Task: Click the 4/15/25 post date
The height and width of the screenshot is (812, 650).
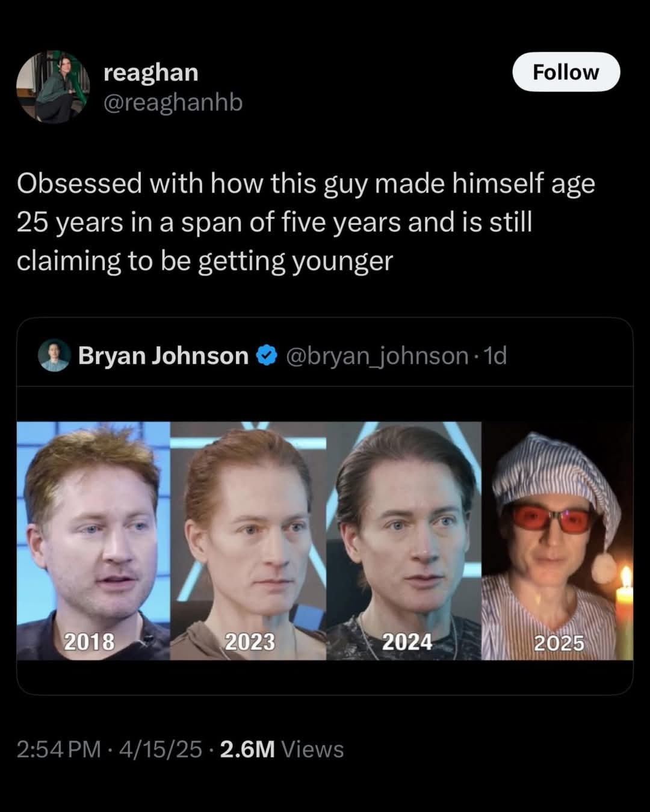Action: (160, 749)
